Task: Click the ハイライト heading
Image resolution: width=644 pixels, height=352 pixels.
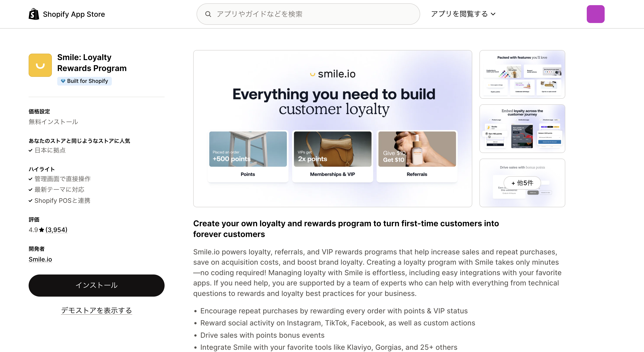Action: click(x=42, y=169)
